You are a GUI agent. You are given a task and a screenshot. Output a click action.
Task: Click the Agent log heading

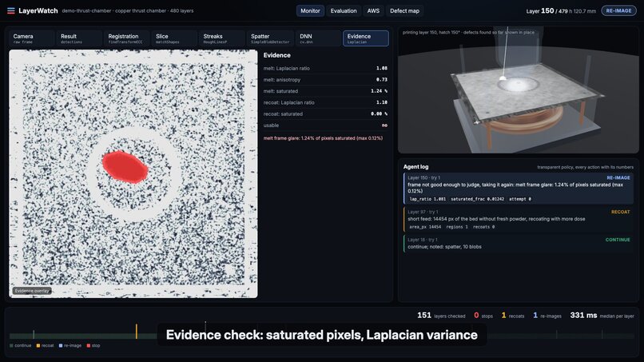[415, 167]
